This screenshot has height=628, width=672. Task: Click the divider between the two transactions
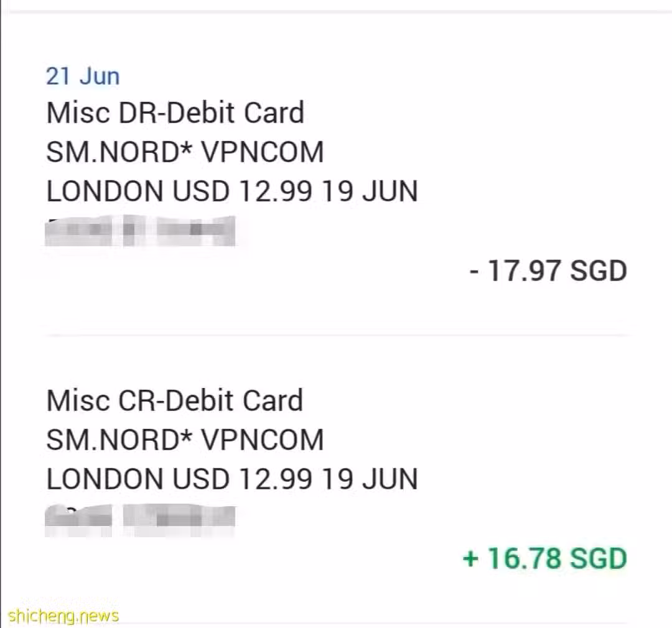pyautogui.click(x=337, y=335)
